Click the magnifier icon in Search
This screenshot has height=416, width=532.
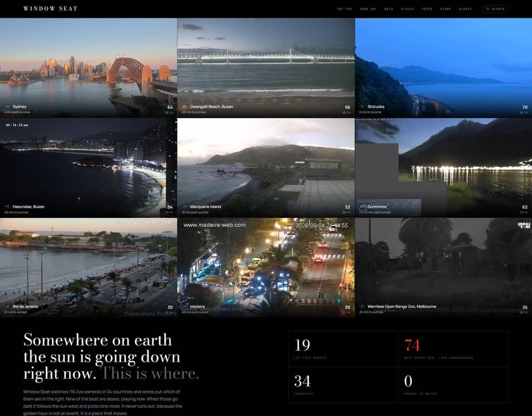tap(488, 9)
